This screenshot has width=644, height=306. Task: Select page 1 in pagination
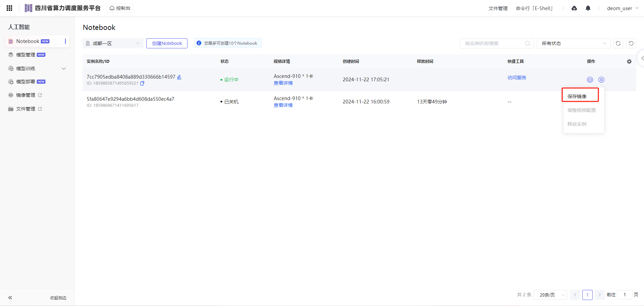point(587,295)
